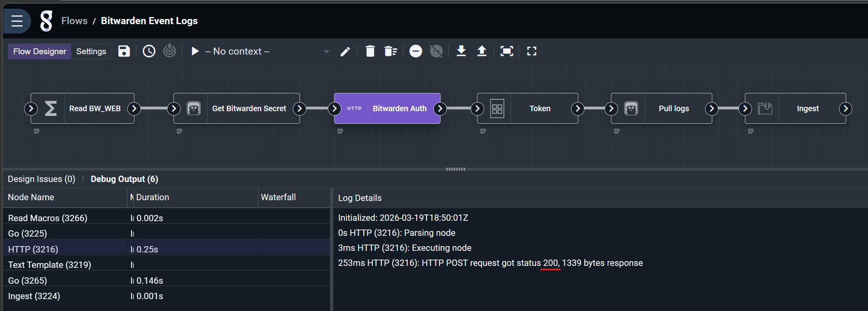Click the input port of Bitwarden Auth
Image resolution: width=868 pixels, height=311 pixels.
pos(334,108)
